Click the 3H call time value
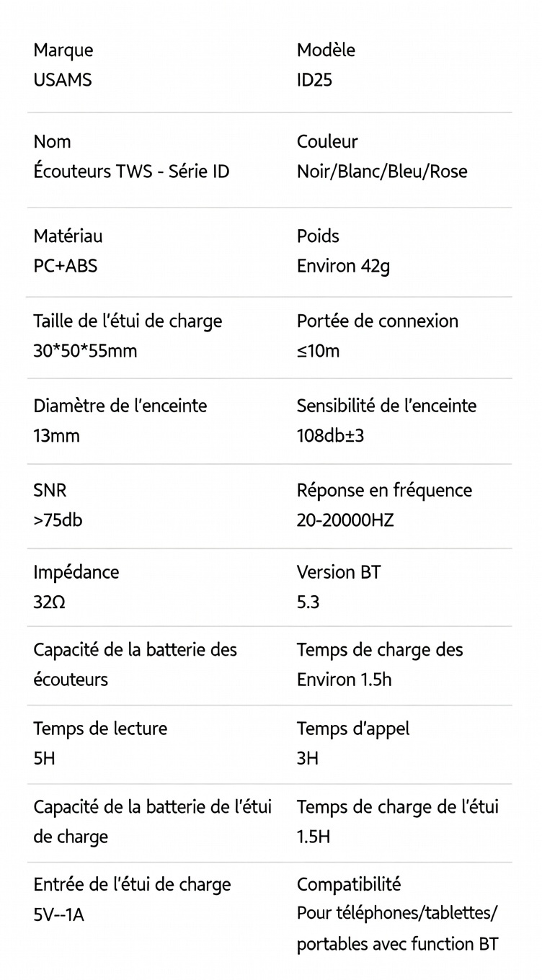Viewport: 542px width, 980px height. 307,758
